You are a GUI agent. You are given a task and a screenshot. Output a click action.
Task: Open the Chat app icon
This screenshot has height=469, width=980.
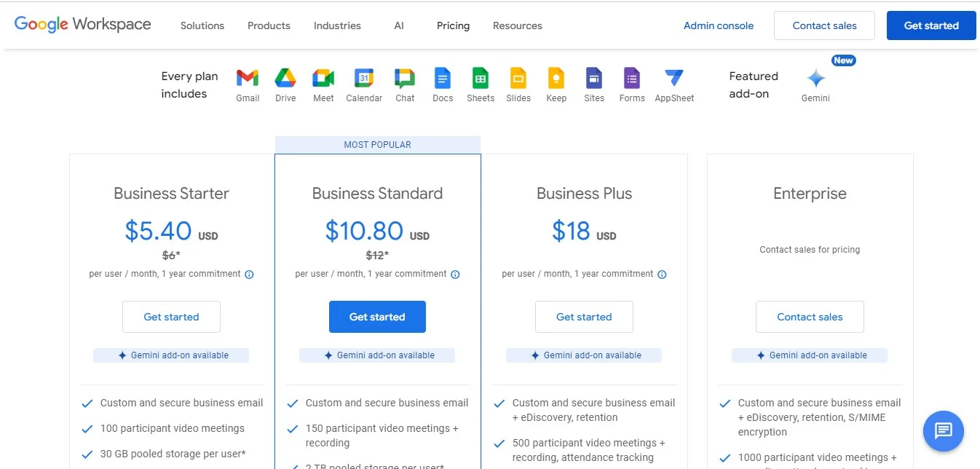[x=405, y=77]
